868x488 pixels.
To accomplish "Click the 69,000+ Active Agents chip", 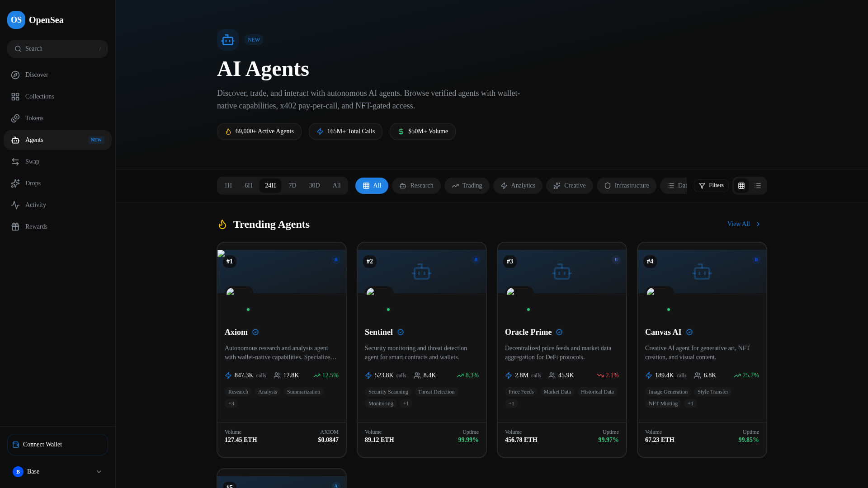I will coord(259,131).
